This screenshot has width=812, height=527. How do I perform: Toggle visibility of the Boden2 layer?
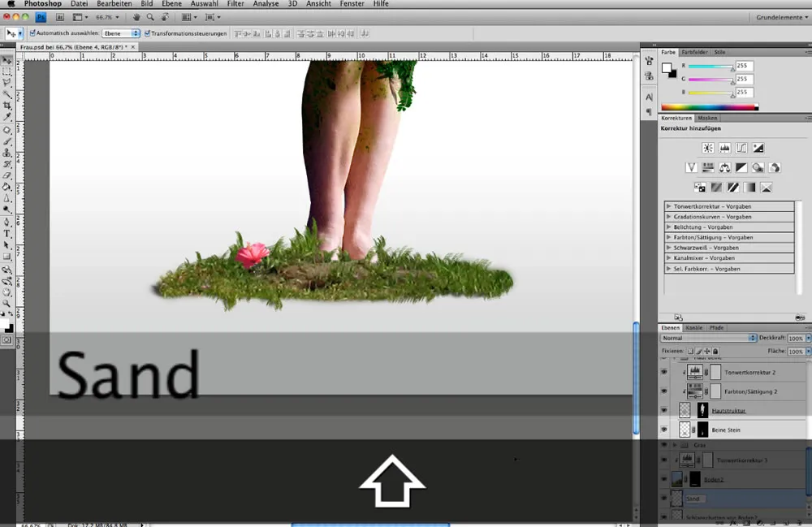(x=663, y=478)
